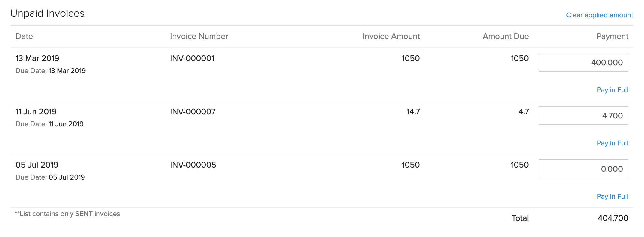The height and width of the screenshot is (237, 644).
Task: Focus the payment field for INV-000001
Action: coord(583,62)
